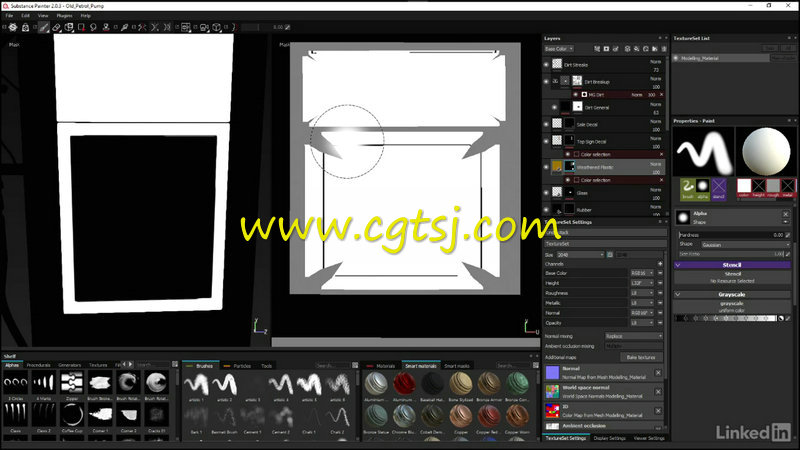This screenshot has height=450, width=800.
Task: Click the camera perspective icon in the toolbar
Action: 204,27
